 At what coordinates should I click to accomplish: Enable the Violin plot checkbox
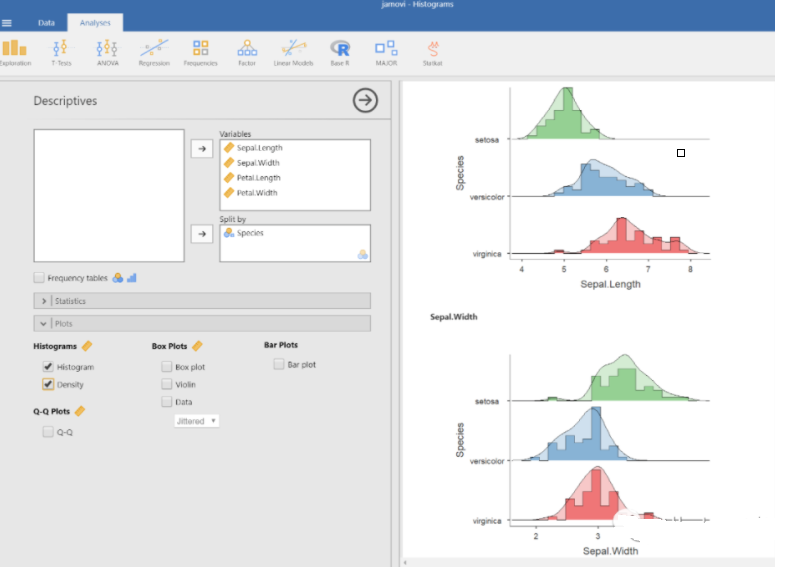click(166, 384)
